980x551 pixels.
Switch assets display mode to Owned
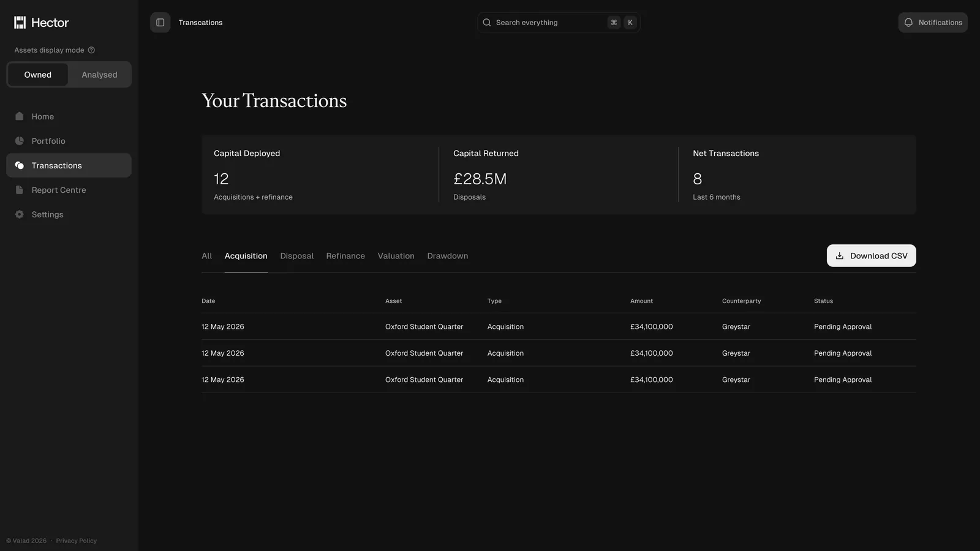(x=38, y=75)
